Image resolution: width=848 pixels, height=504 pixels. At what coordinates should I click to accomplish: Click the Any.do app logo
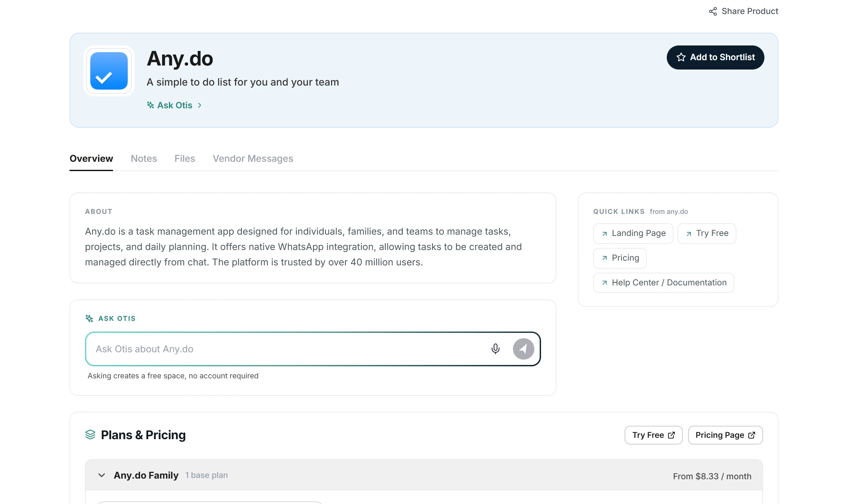pyautogui.click(x=109, y=71)
